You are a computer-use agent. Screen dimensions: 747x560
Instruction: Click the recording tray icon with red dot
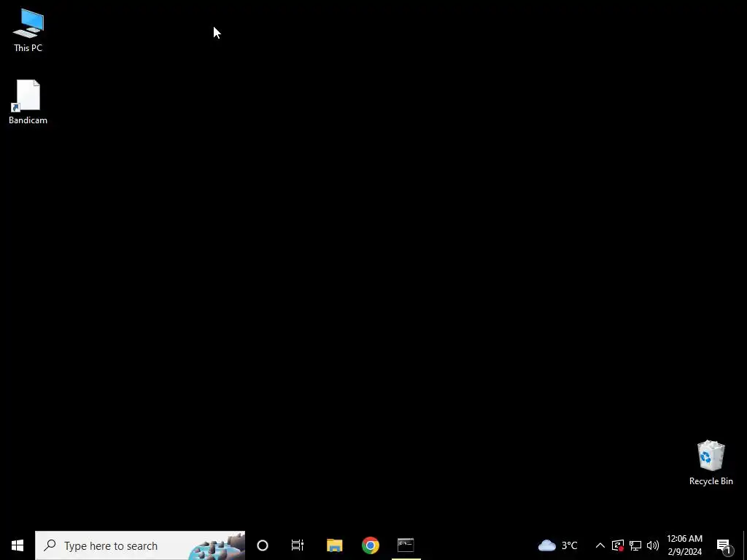click(x=618, y=545)
